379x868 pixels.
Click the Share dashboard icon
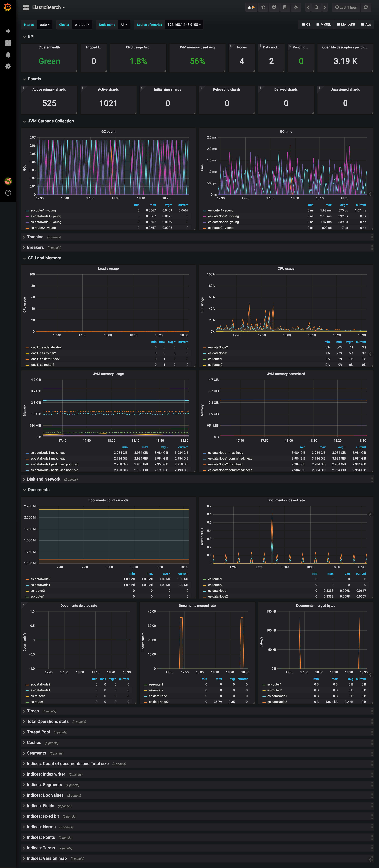(x=274, y=7)
